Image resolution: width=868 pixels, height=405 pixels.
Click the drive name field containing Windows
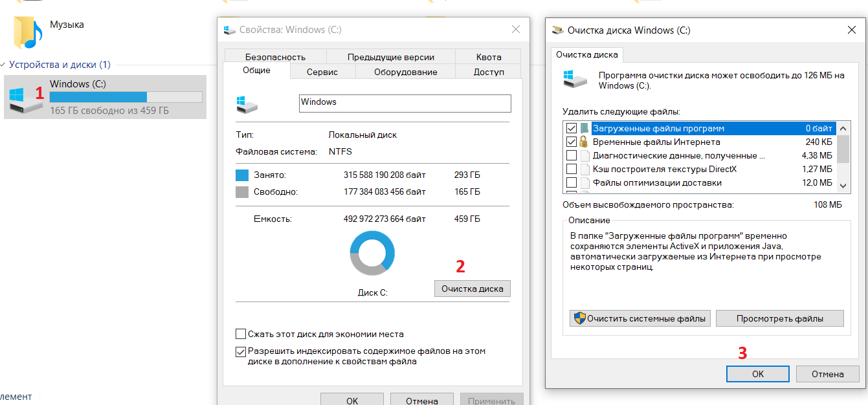point(405,104)
